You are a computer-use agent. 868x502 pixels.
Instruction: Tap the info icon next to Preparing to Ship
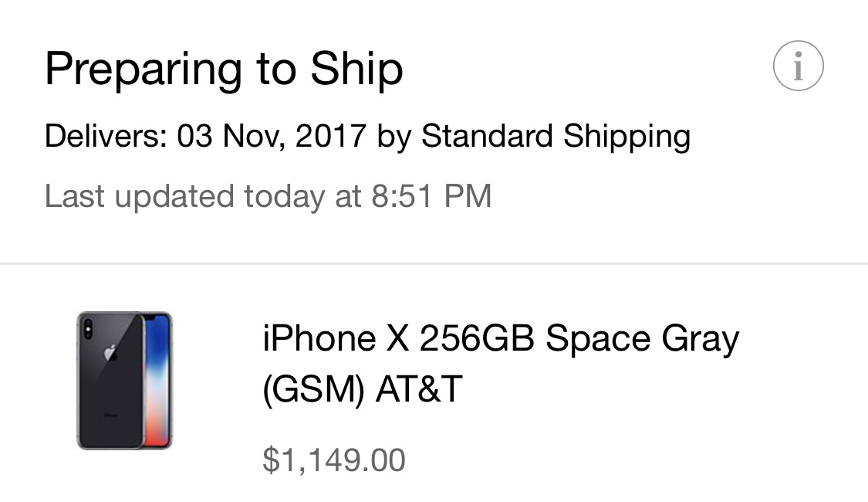pos(798,66)
